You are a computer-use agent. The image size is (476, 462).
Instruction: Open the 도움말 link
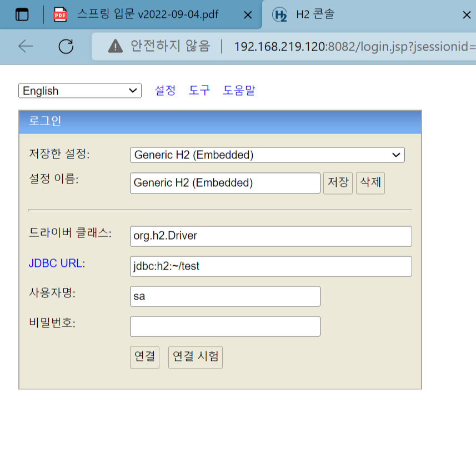[239, 90]
